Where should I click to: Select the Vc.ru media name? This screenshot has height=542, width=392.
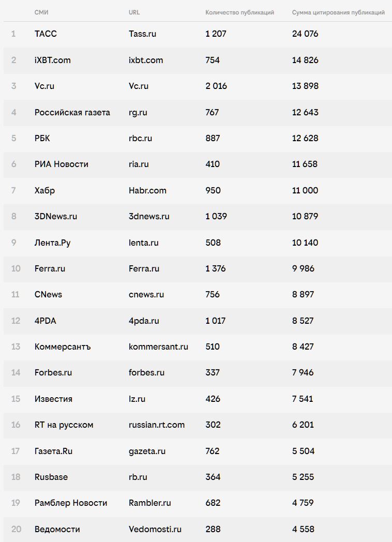point(44,86)
